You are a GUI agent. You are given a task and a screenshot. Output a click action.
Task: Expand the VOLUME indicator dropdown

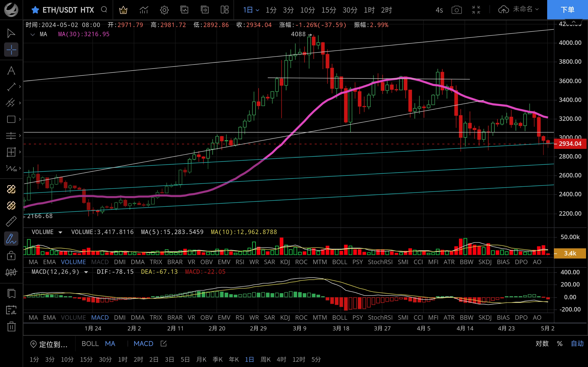pyautogui.click(x=60, y=232)
